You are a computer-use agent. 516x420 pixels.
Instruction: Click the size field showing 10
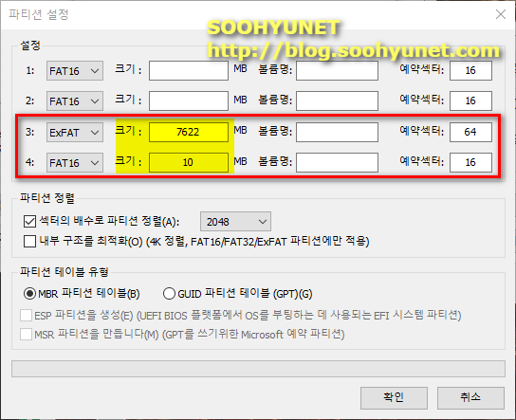click(189, 162)
